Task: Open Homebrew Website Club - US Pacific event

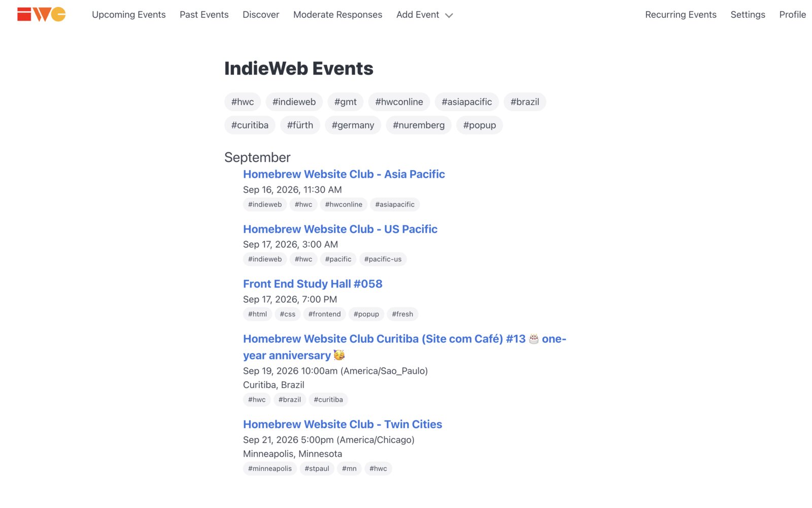Action: pyautogui.click(x=340, y=229)
